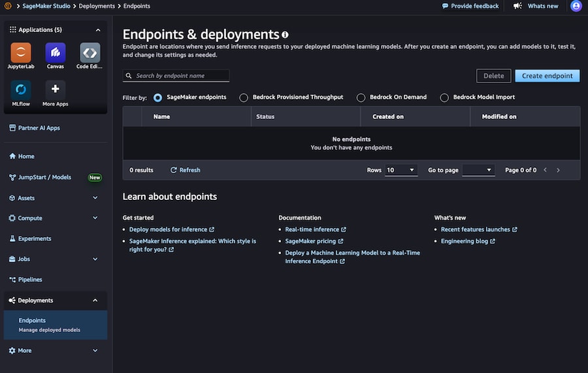The width and height of the screenshot is (588, 373).
Task: Click the user profile avatar icon
Action: tap(576, 6)
